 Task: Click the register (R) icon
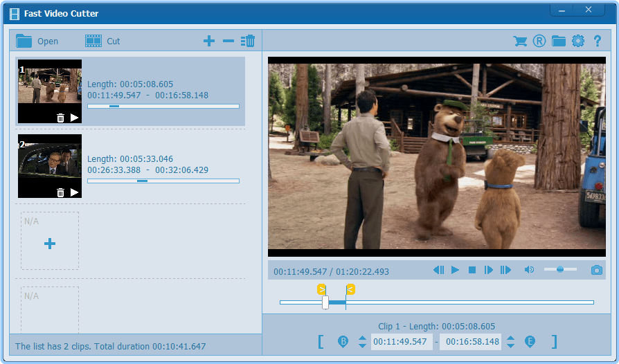click(539, 41)
